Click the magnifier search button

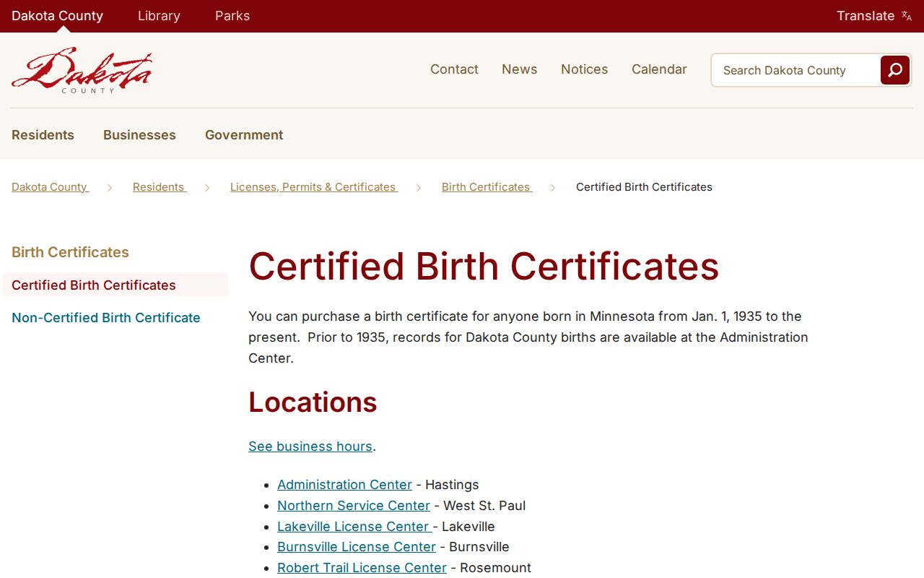tap(895, 70)
